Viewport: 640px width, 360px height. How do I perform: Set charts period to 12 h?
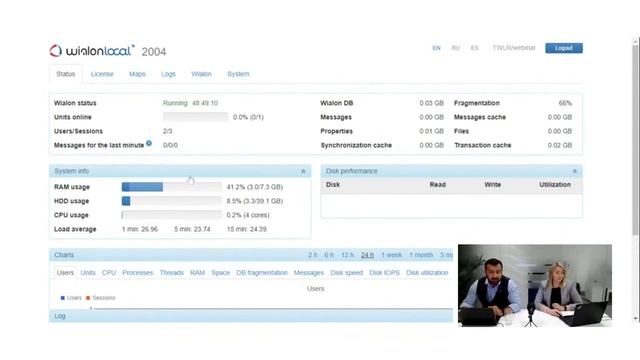[347, 255]
